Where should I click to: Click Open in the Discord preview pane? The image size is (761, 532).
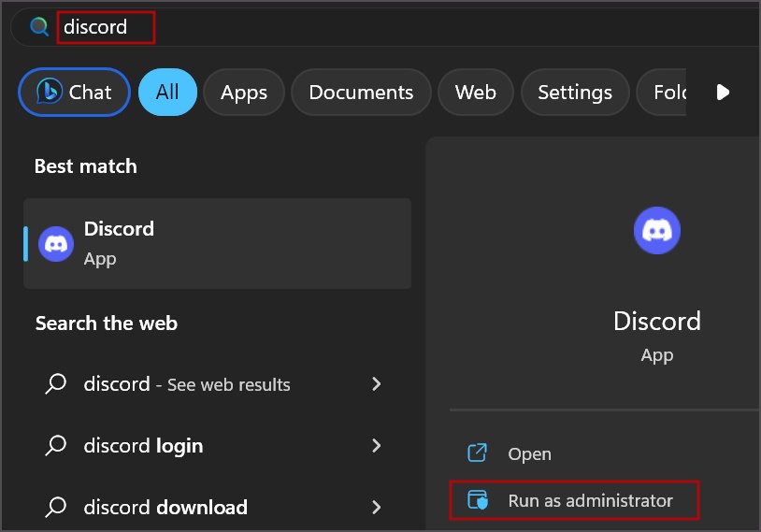[529, 453]
